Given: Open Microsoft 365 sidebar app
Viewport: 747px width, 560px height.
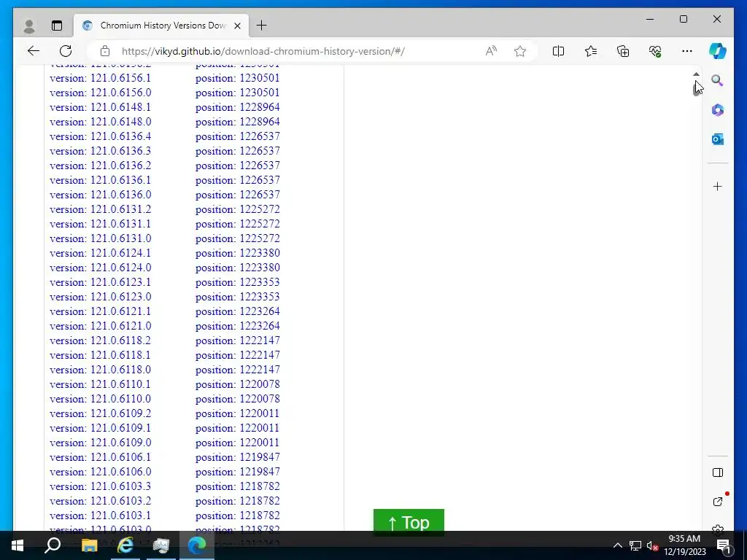Looking at the screenshot, I should click(x=718, y=110).
